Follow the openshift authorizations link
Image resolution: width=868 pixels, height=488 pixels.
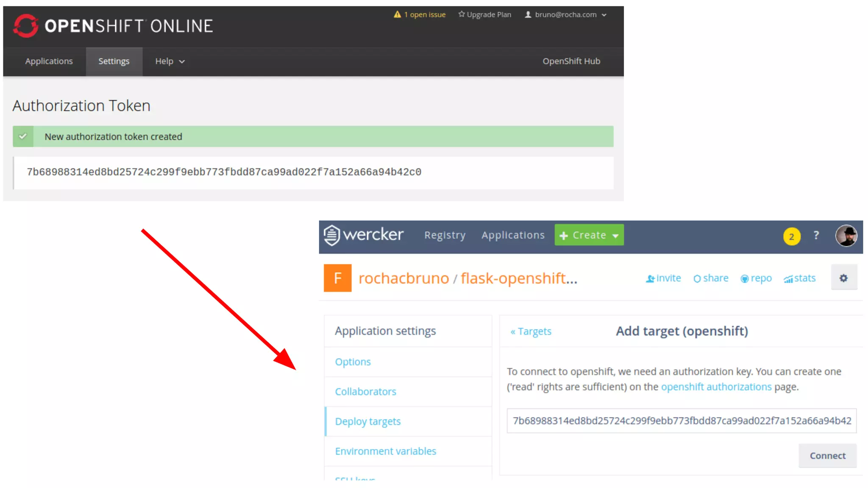716,387
